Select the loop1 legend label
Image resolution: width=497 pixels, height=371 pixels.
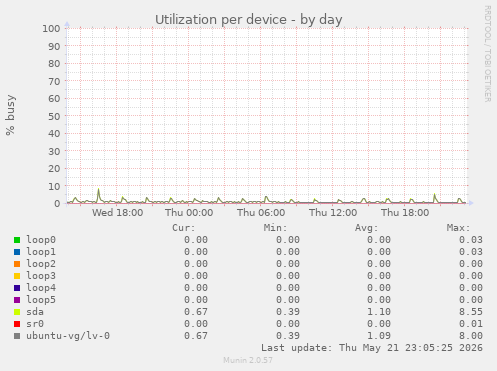pyautogui.click(x=41, y=252)
